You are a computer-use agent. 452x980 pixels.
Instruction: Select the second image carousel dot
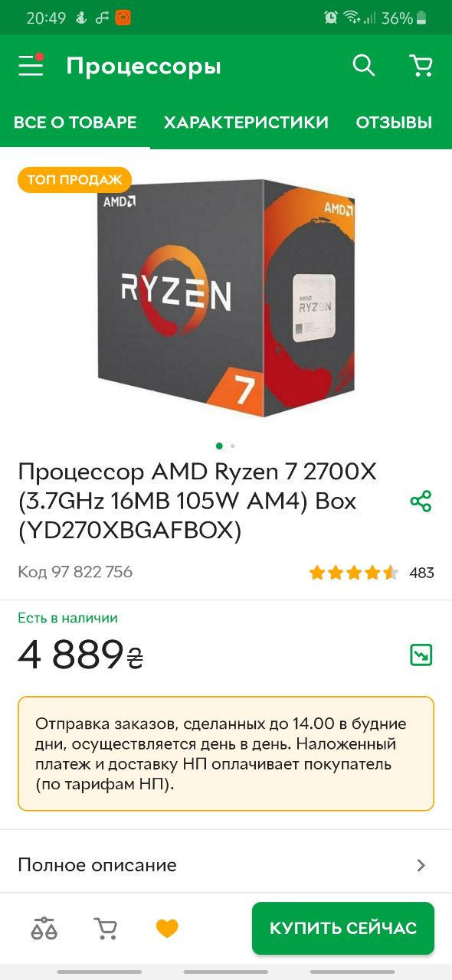click(233, 446)
